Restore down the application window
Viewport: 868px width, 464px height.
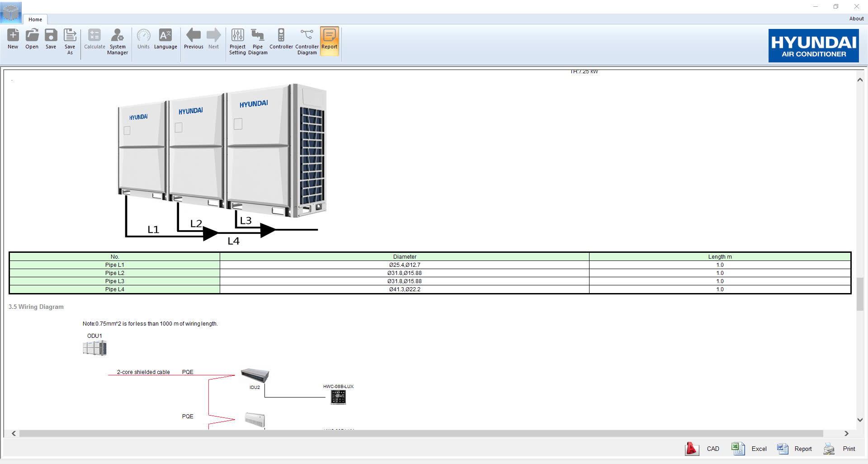836,6
